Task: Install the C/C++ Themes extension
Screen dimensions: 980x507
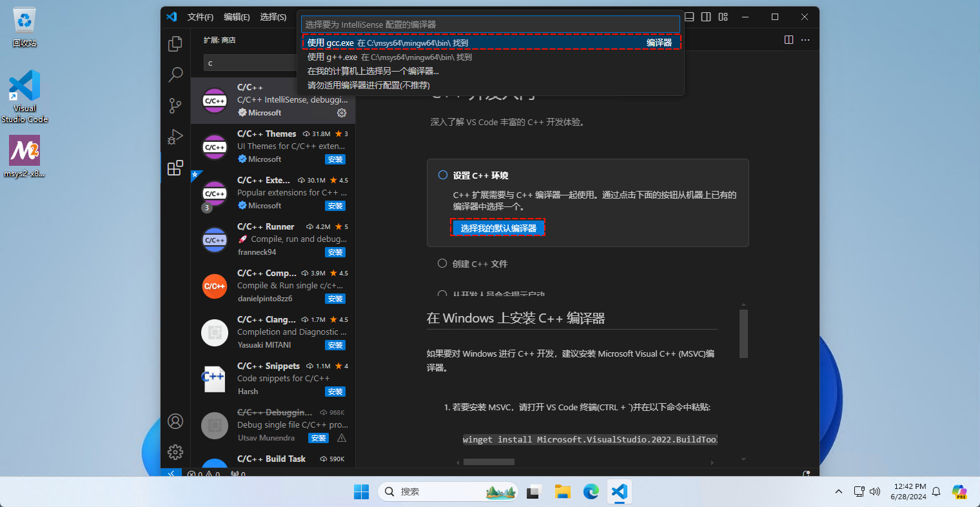Action: pyautogui.click(x=335, y=159)
